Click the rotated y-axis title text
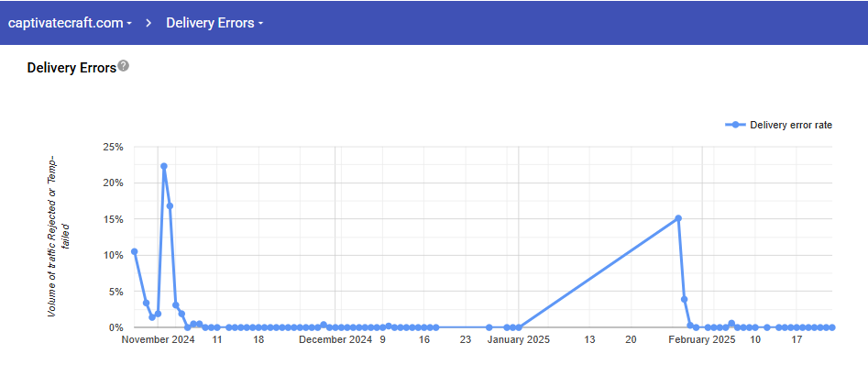868x365 pixels. (59, 236)
